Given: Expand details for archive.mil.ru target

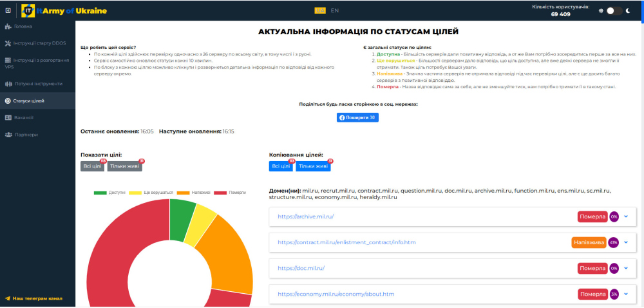Looking at the screenshot, I should [625, 217].
